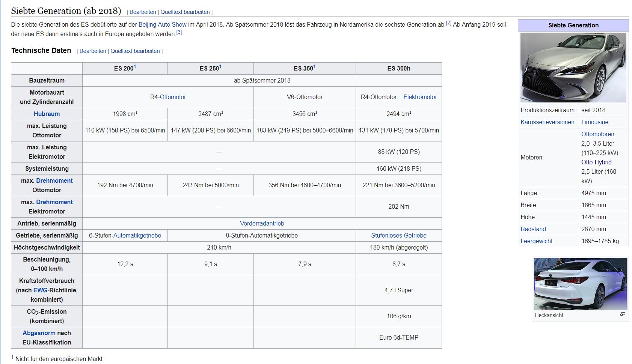Open the EWG link in Kraftstoffverbrauch row
This screenshot has height=364, width=632.
click(x=40, y=290)
